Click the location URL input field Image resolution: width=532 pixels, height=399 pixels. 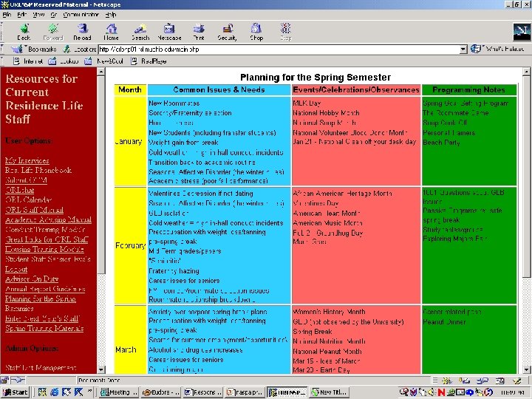[279, 50]
